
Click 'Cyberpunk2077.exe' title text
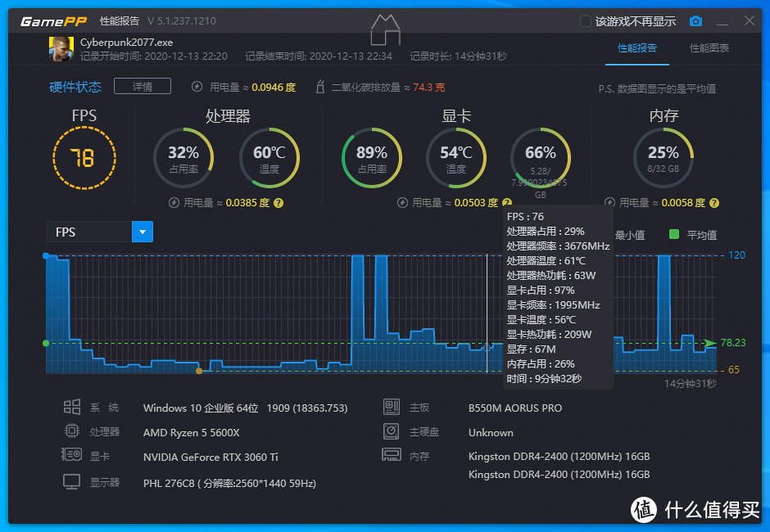(127, 43)
